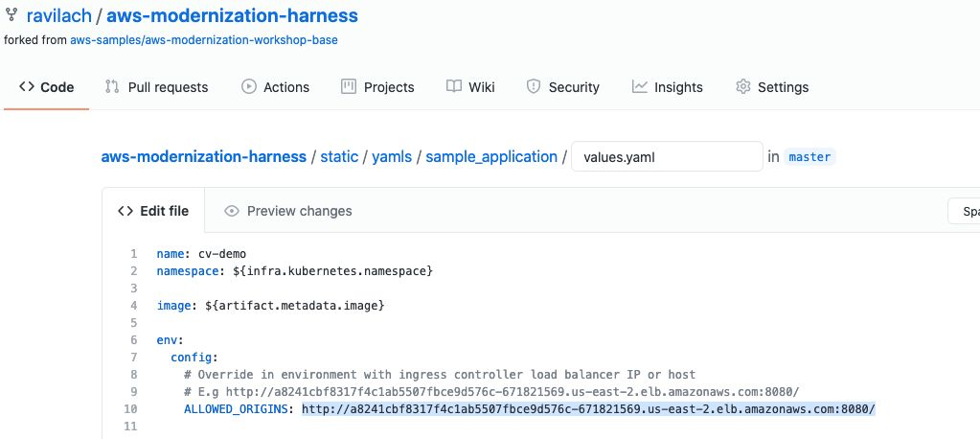Select the Code tab

(x=46, y=87)
